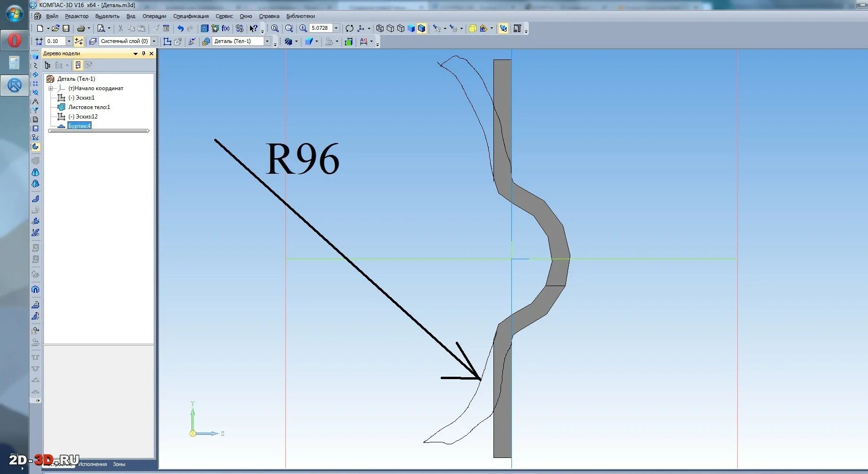Print the document
This screenshot has height=474, width=868.
point(81,28)
